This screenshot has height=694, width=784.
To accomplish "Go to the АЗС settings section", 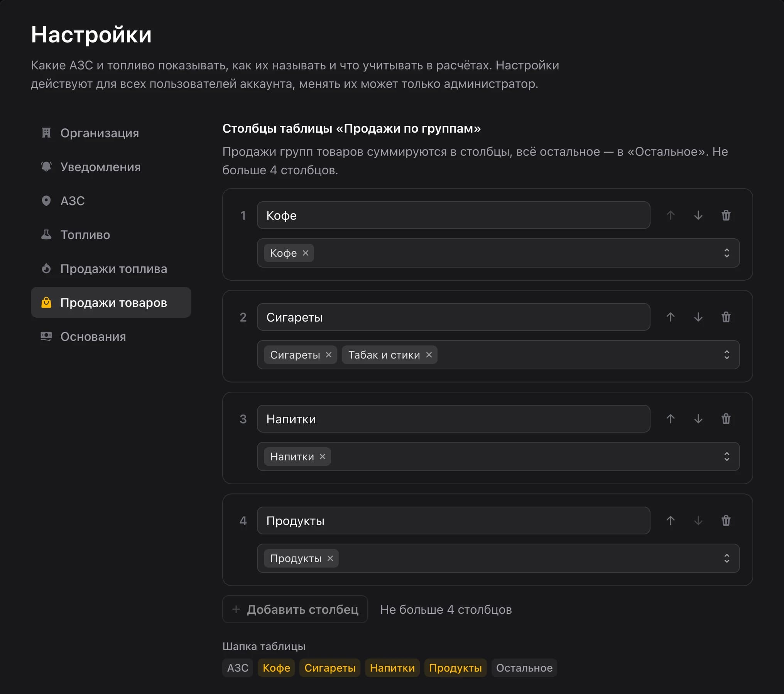I will pos(111,200).
